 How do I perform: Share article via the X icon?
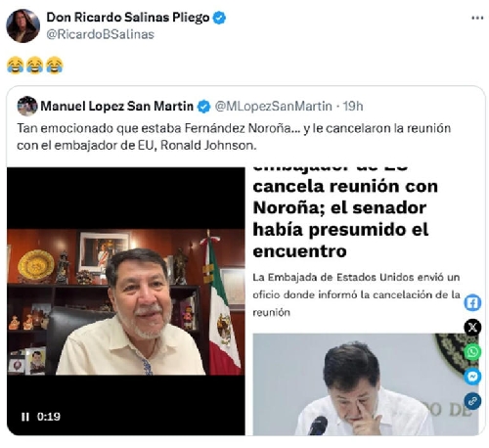coord(472,327)
